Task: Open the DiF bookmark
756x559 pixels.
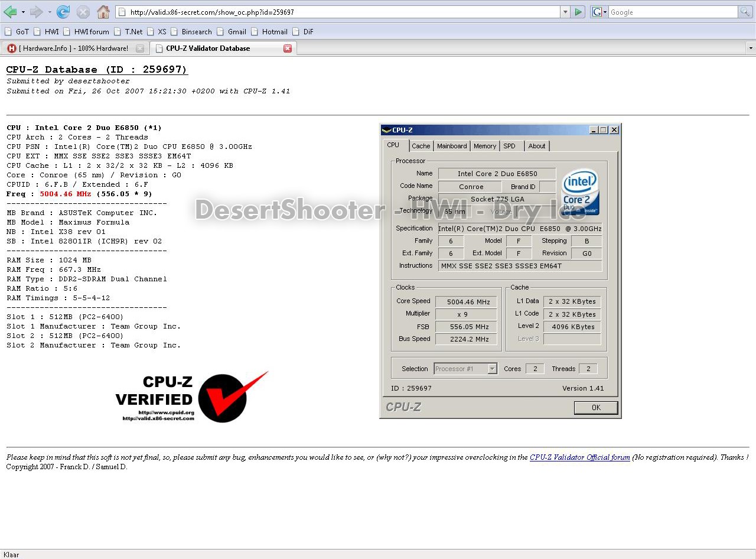Action: pos(303,32)
